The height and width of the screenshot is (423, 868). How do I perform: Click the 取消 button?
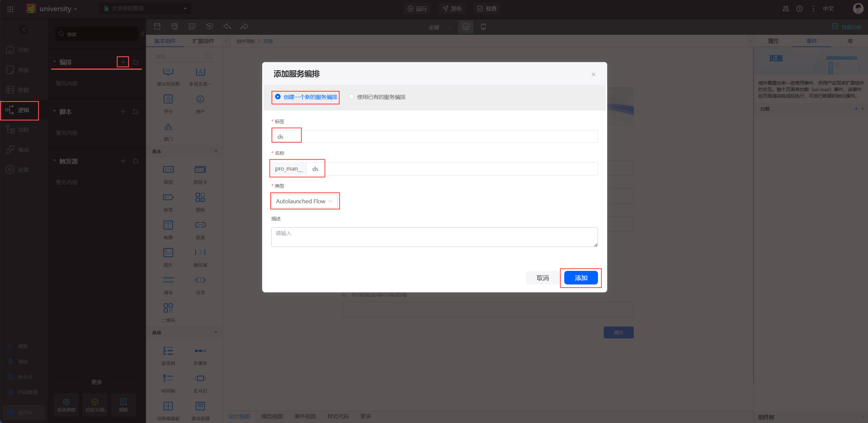542,278
